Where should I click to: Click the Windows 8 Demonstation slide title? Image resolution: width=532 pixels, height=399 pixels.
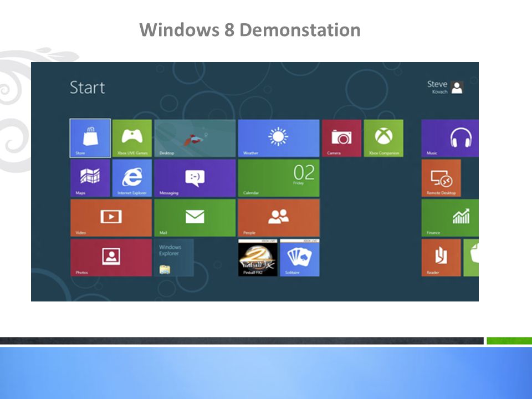(x=250, y=30)
